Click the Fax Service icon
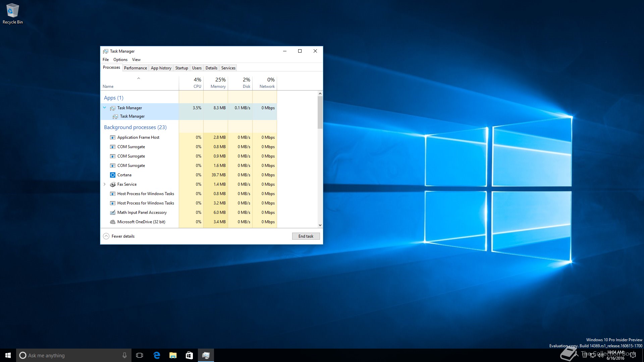 click(113, 184)
